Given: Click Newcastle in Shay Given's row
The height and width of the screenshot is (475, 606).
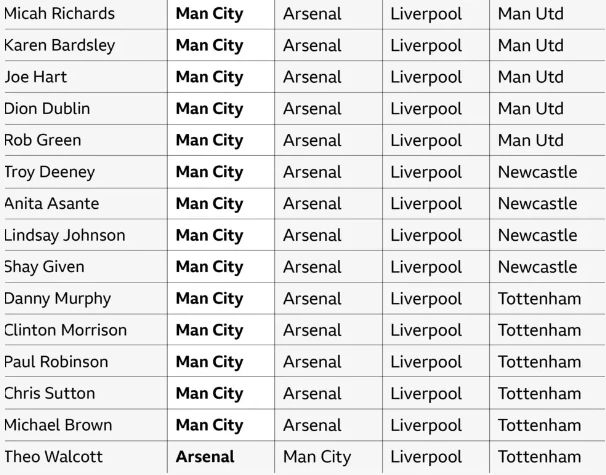Looking at the screenshot, I should click(537, 267).
